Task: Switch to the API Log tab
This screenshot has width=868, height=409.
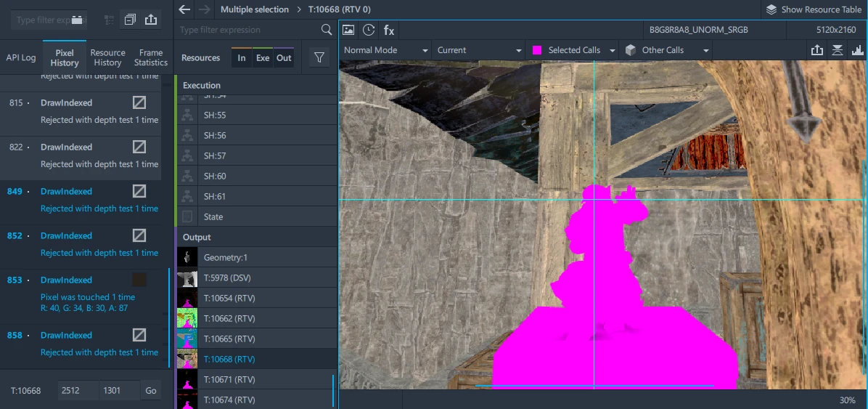Action: pyautogui.click(x=21, y=57)
